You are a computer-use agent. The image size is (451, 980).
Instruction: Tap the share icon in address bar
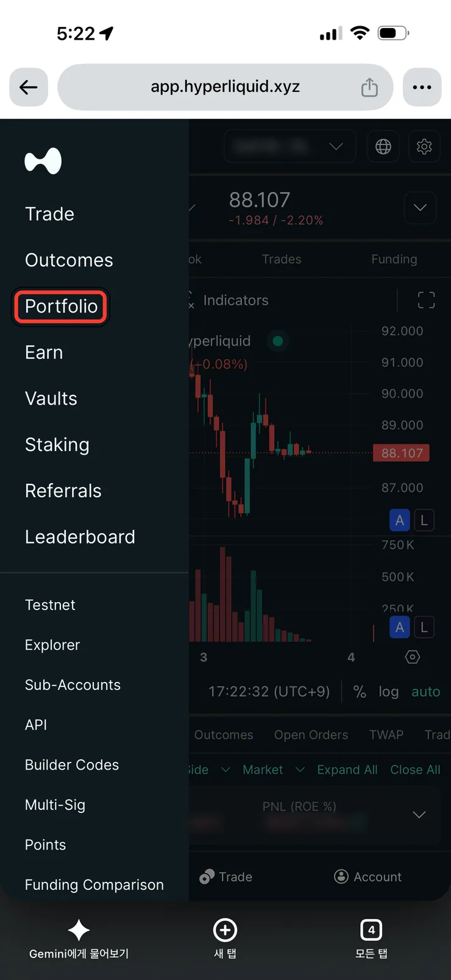click(369, 87)
